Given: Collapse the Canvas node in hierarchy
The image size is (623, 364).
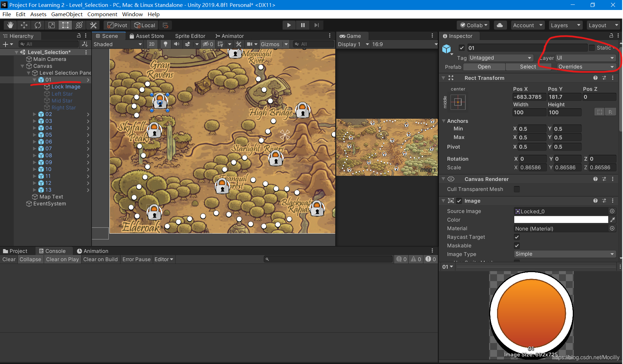Looking at the screenshot, I should coord(22,66).
